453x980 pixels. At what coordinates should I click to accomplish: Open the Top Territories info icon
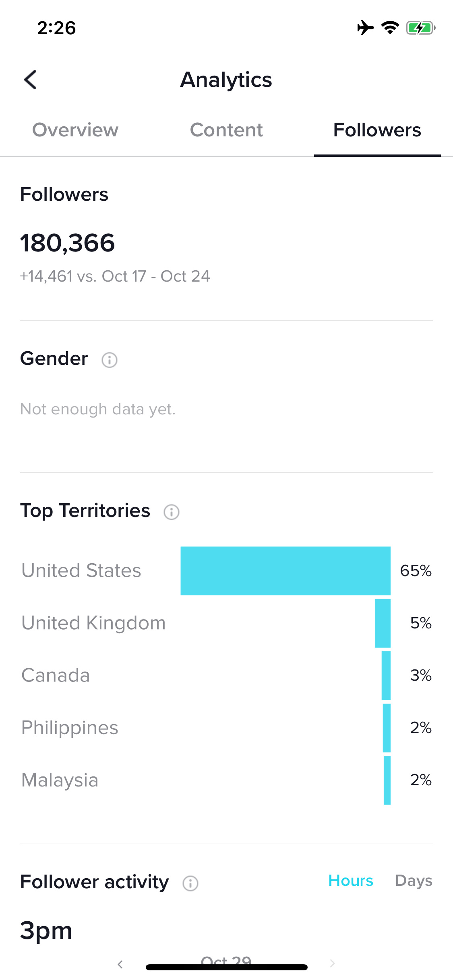click(x=172, y=512)
